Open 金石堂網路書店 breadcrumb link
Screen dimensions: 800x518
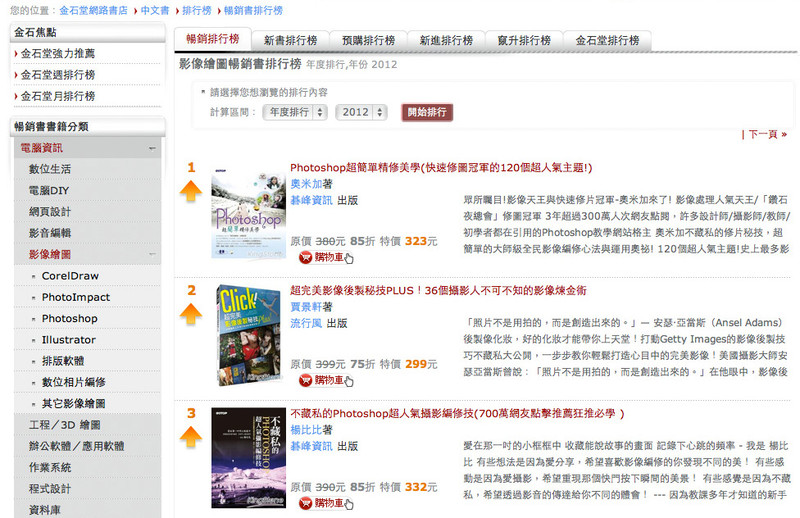[93, 10]
